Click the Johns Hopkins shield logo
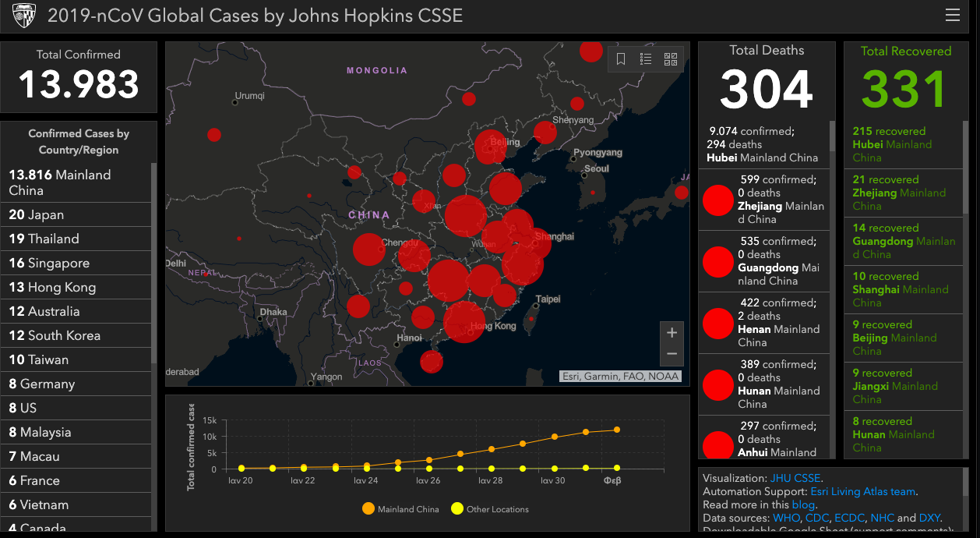This screenshot has height=538, width=980. pos(24,16)
